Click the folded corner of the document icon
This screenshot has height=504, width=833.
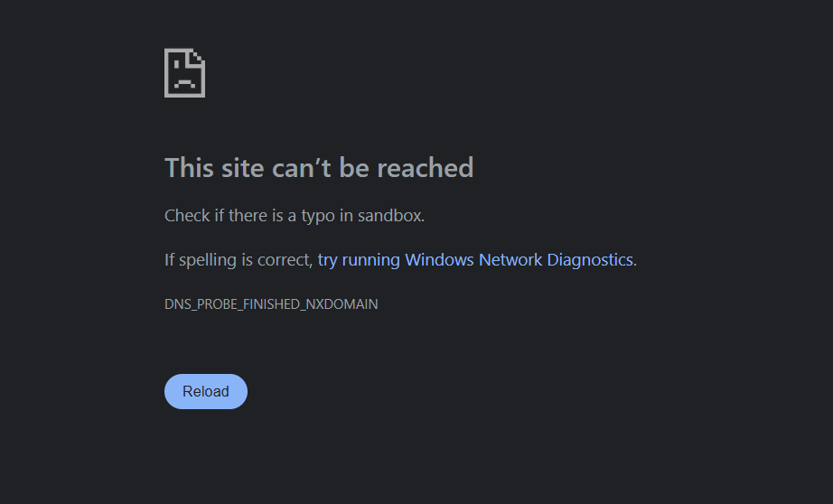click(x=198, y=58)
